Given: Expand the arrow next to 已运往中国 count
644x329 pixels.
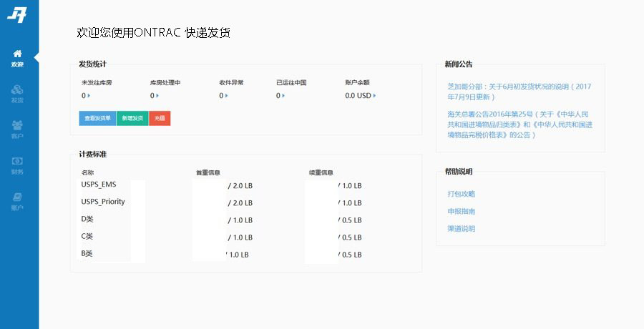Looking at the screenshot, I should 284,96.
